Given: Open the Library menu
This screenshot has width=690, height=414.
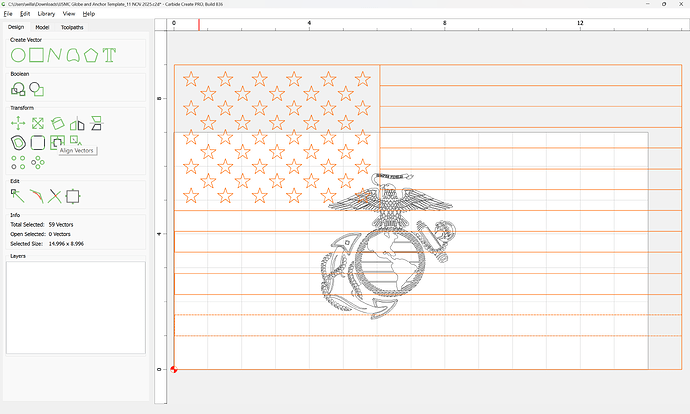Looking at the screenshot, I should (46, 14).
